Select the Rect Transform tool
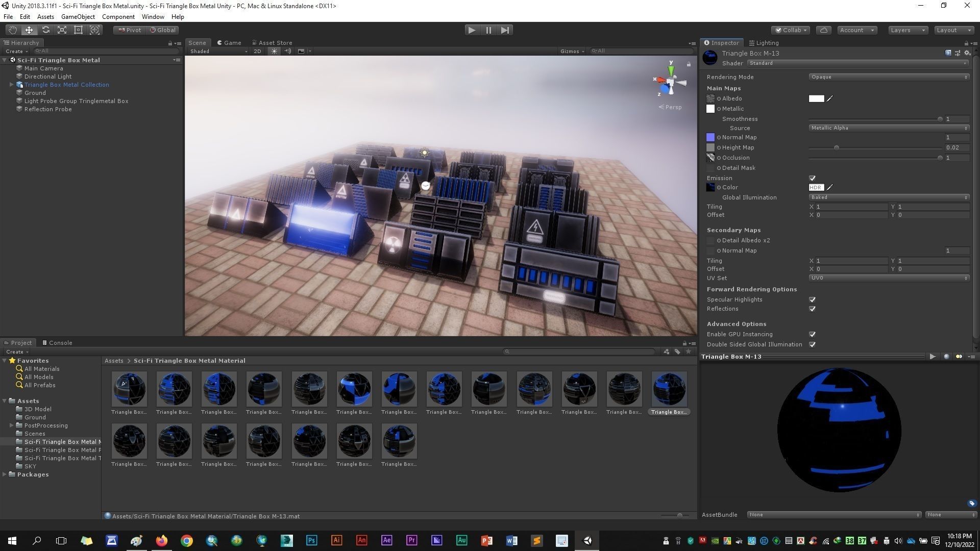The width and height of the screenshot is (980, 551). pyautogui.click(x=78, y=30)
